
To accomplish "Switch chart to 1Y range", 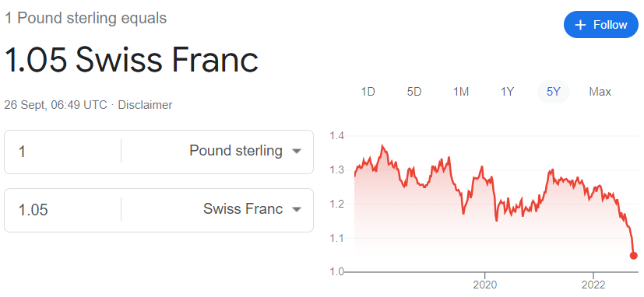I will tap(507, 92).
